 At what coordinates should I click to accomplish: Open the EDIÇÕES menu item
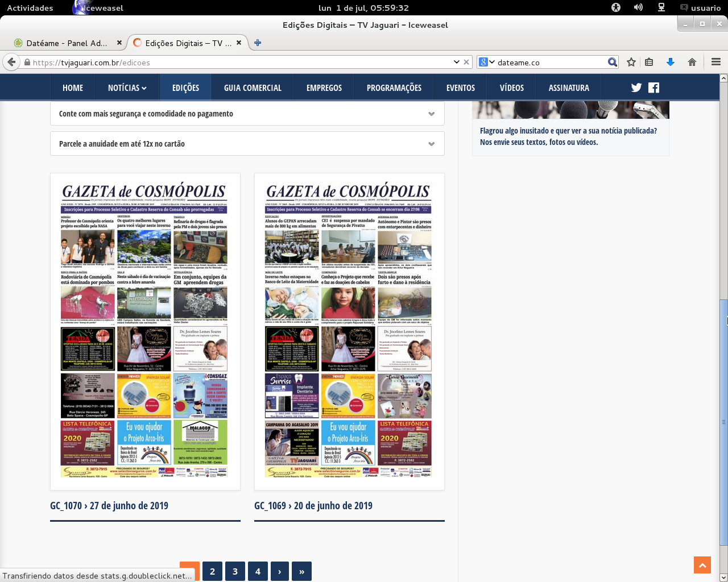pyautogui.click(x=185, y=88)
